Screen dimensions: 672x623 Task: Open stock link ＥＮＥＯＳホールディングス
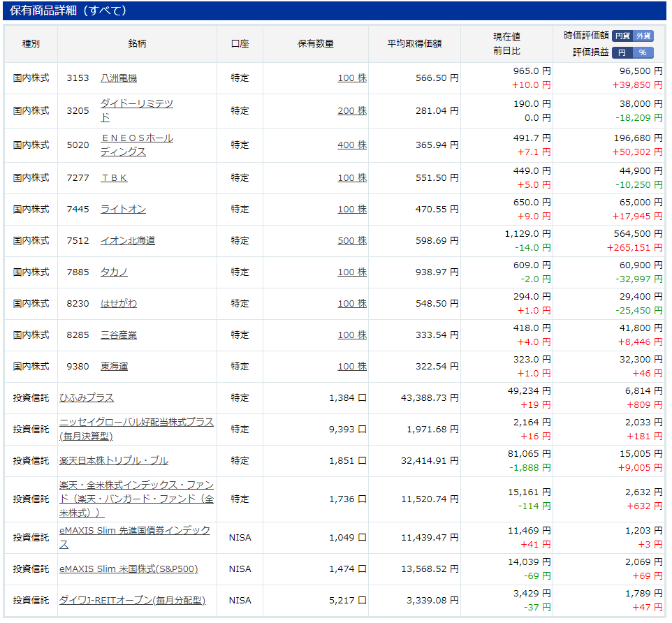[137, 145]
